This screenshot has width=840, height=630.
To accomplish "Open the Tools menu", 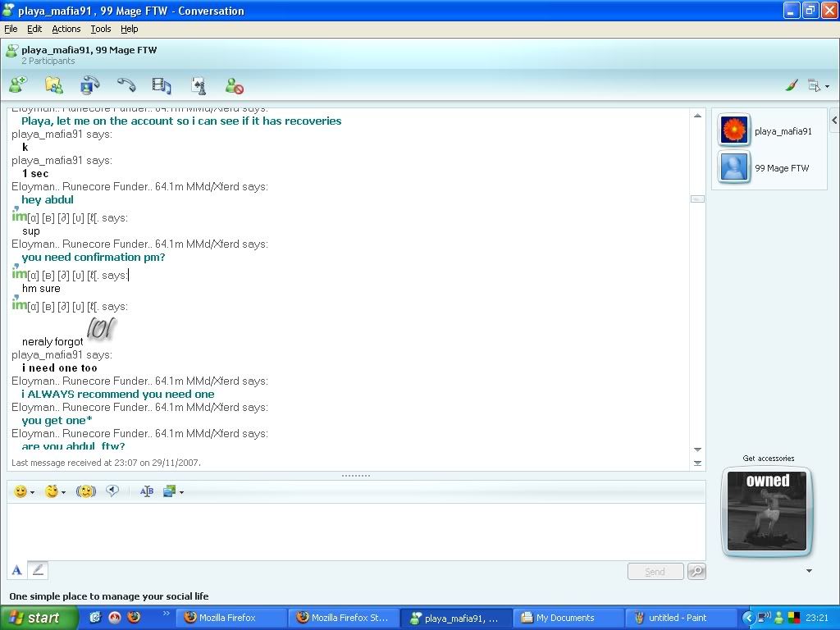I will point(101,29).
